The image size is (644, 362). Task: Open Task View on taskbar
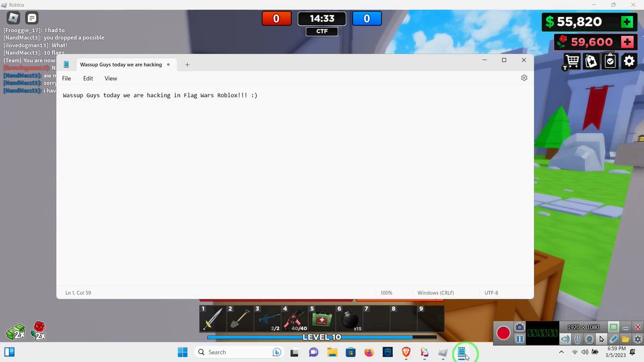tap(294, 352)
